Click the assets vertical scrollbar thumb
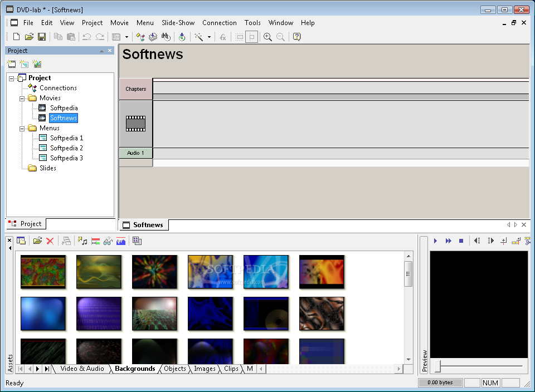Screen dimensions: 535x392 pos(408,274)
